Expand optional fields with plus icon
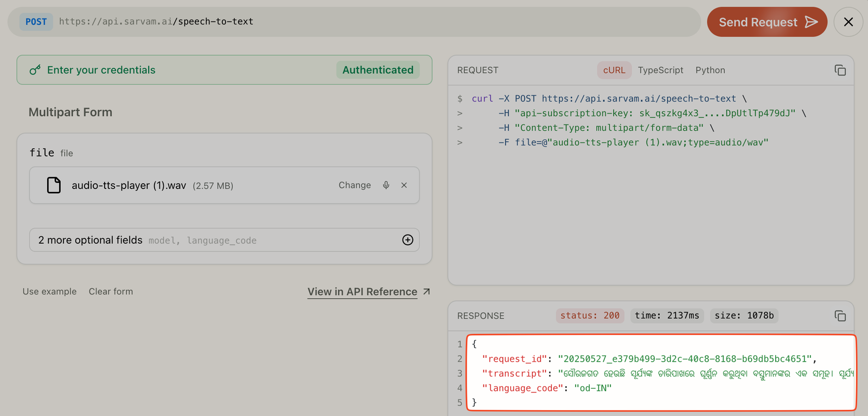The image size is (868, 416). 407,240
